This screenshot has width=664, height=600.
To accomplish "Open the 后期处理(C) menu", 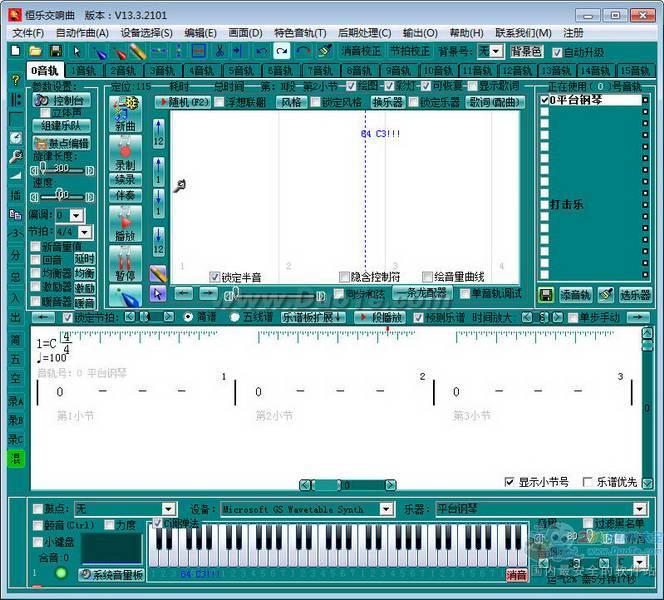I will tap(365, 33).
